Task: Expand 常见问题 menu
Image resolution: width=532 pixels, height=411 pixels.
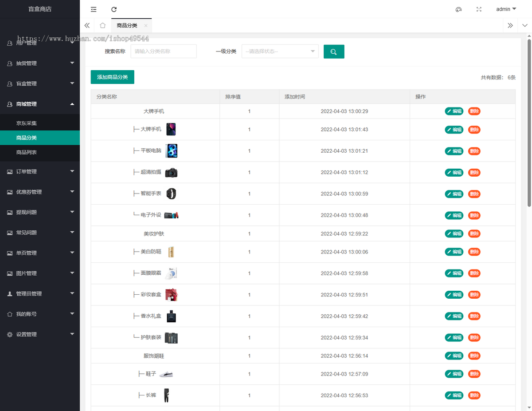Action: click(40, 233)
